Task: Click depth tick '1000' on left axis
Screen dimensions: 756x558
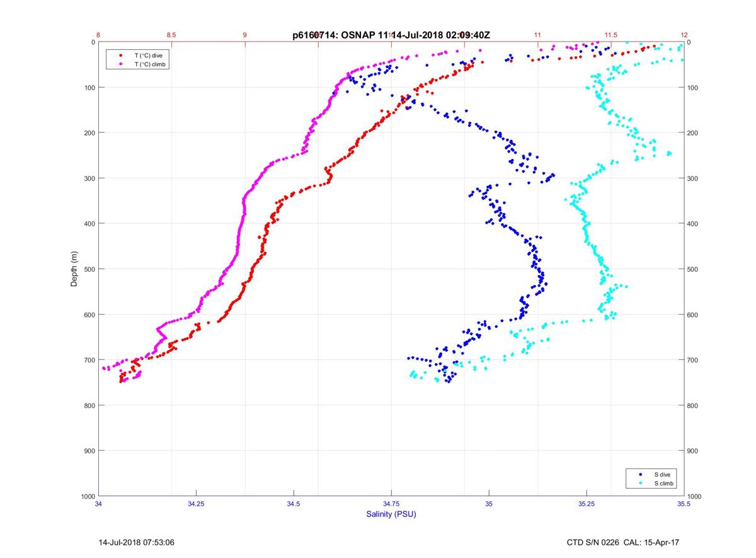Action: [x=87, y=496]
